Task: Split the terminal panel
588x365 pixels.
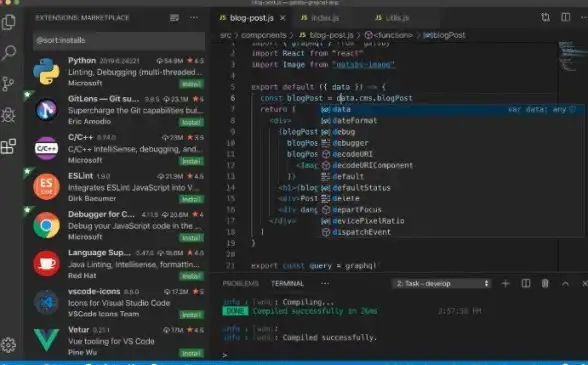Action: click(x=526, y=284)
